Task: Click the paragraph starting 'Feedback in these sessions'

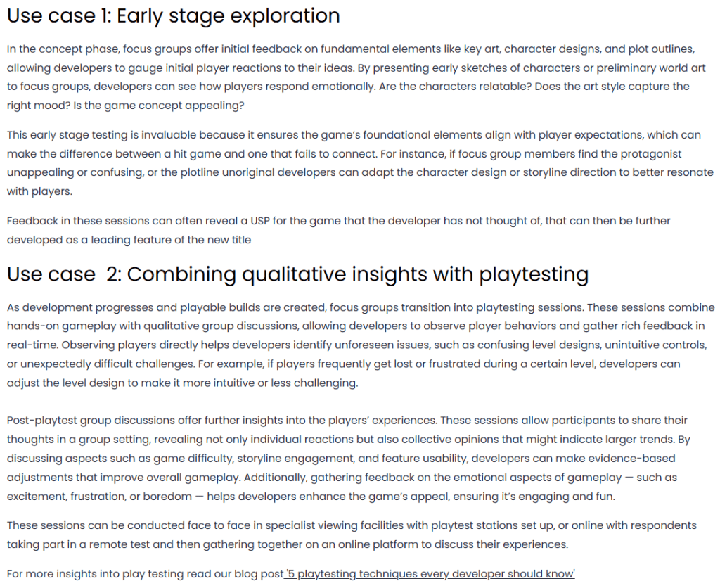Action: point(337,230)
